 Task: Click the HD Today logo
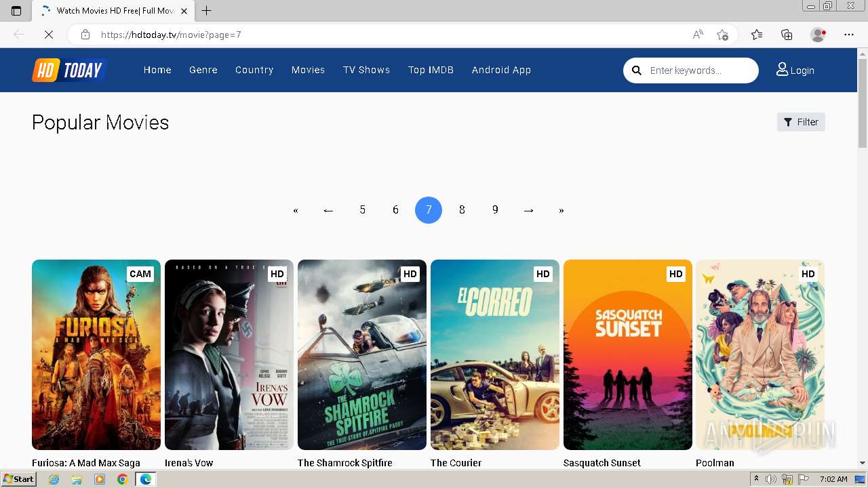69,70
